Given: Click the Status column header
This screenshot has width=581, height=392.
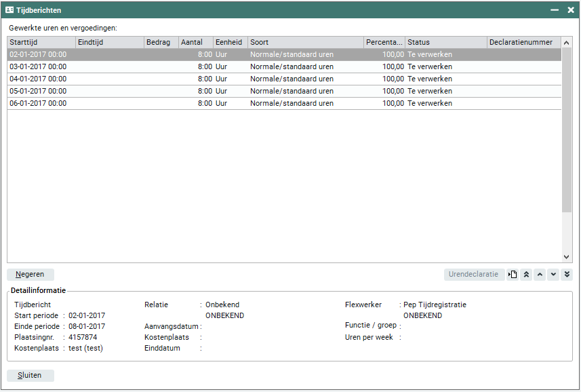Looking at the screenshot, I should (445, 42).
